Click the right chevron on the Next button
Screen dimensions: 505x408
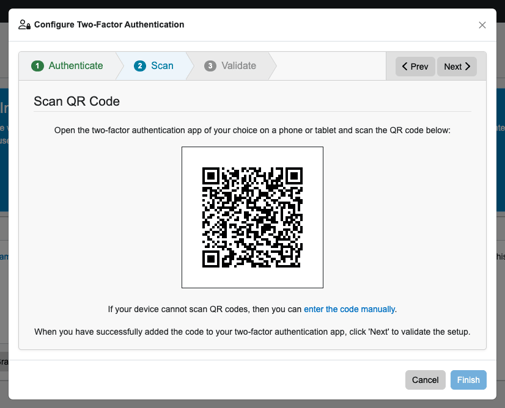[x=468, y=66]
